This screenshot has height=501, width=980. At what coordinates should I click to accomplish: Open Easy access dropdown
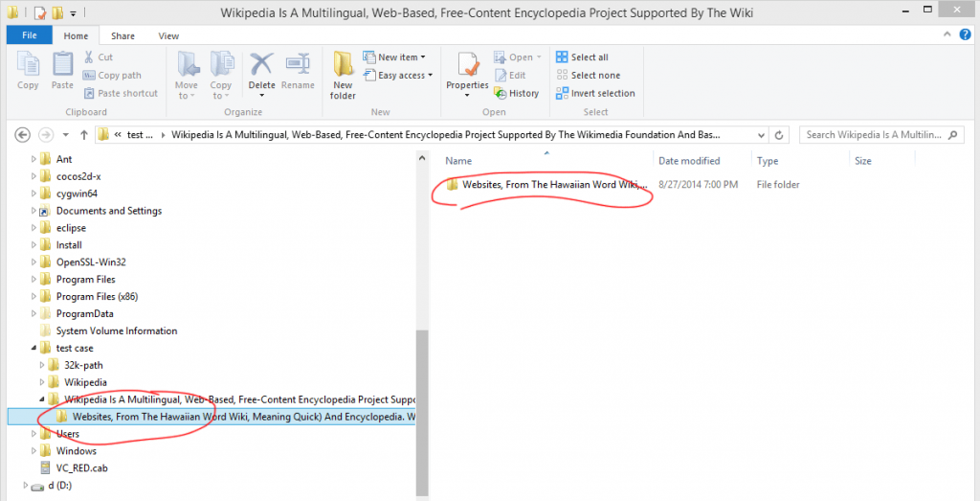397,75
